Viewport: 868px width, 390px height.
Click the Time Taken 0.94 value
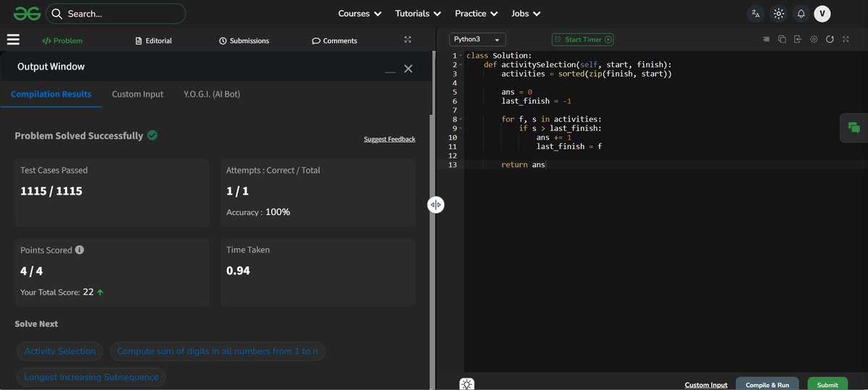coord(238,271)
